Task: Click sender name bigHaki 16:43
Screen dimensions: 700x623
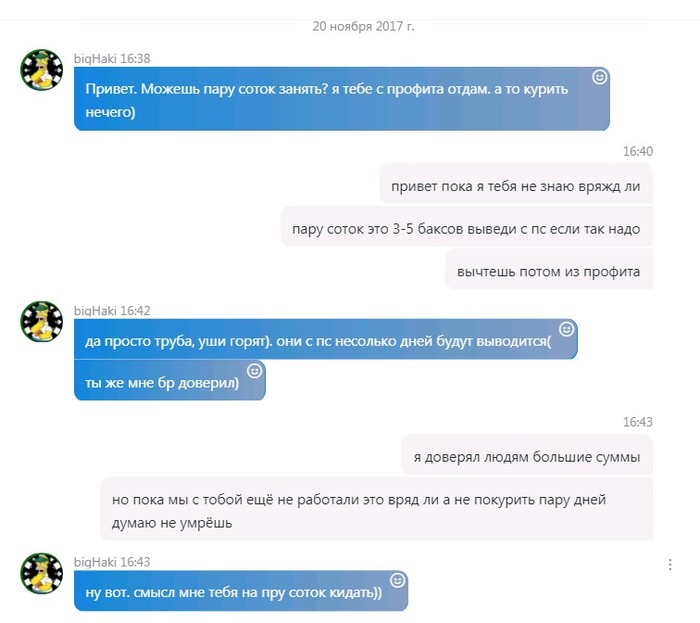Action: point(112,562)
